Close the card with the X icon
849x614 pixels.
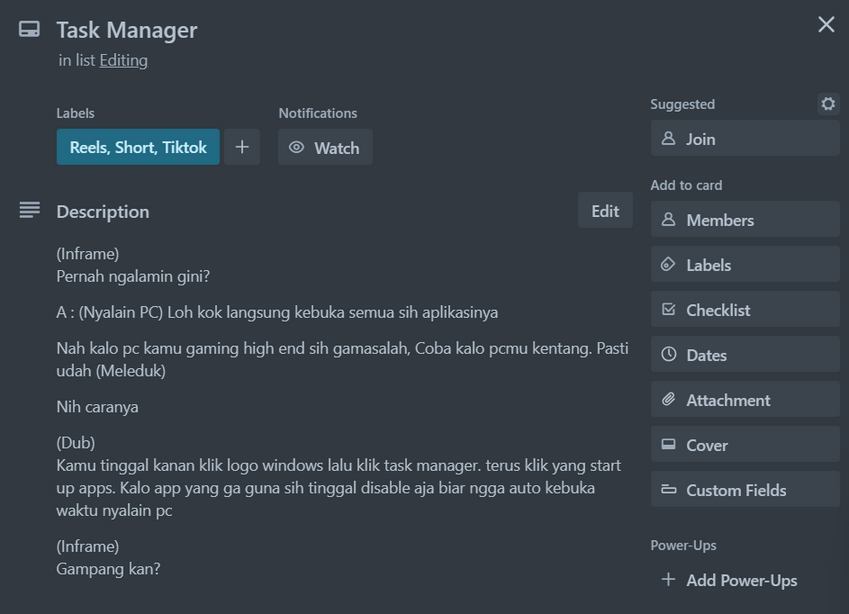click(826, 25)
